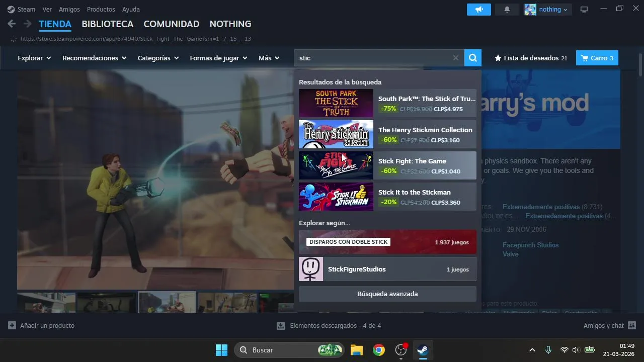Click the wishlist star icon
Viewport: 644px width, 362px height.
tap(498, 58)
